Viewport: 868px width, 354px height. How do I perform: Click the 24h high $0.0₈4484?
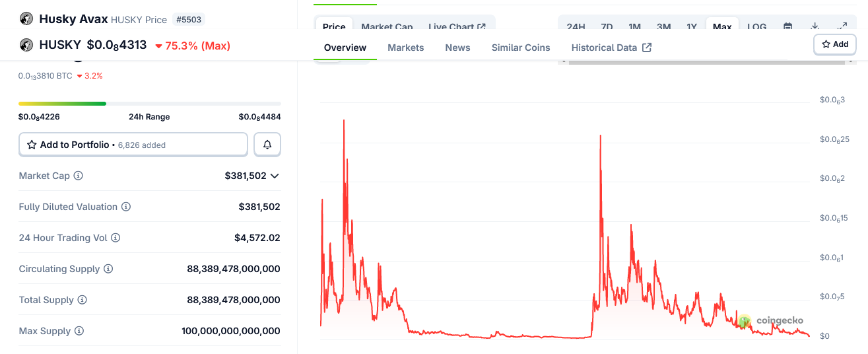[259, 117]
